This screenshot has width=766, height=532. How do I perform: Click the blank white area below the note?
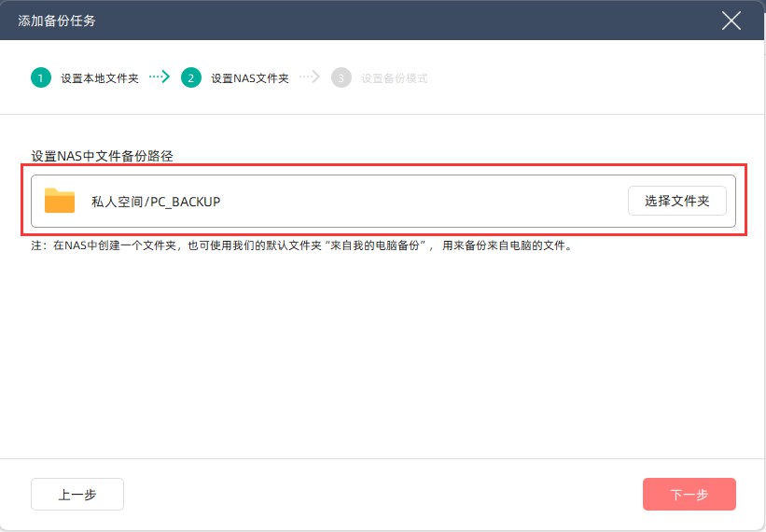(383, 364)
